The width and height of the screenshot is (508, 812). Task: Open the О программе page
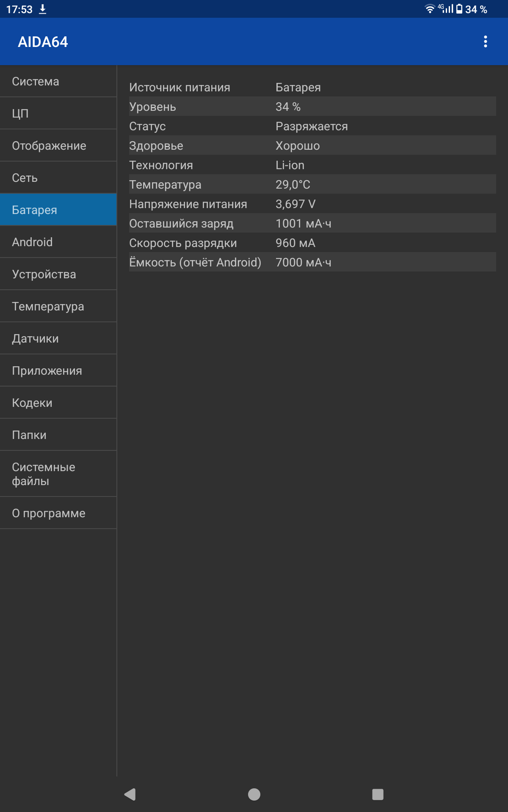coord(58,513)
